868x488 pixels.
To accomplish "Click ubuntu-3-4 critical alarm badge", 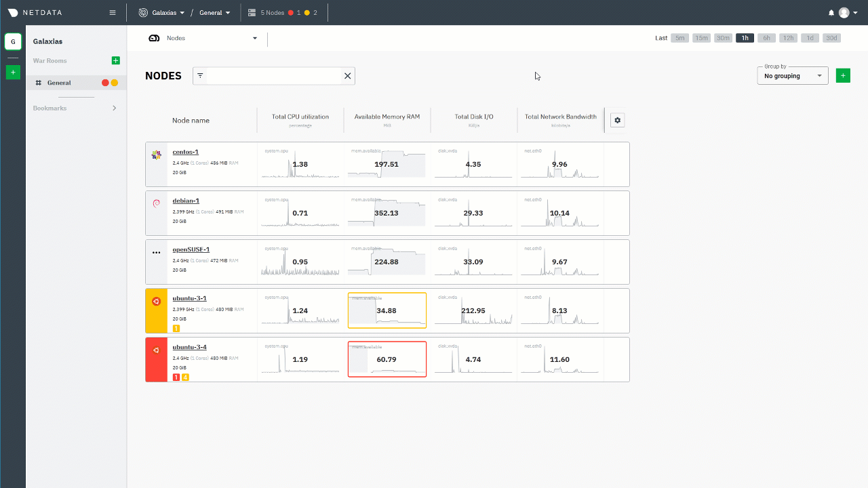I will coord(176,377).
